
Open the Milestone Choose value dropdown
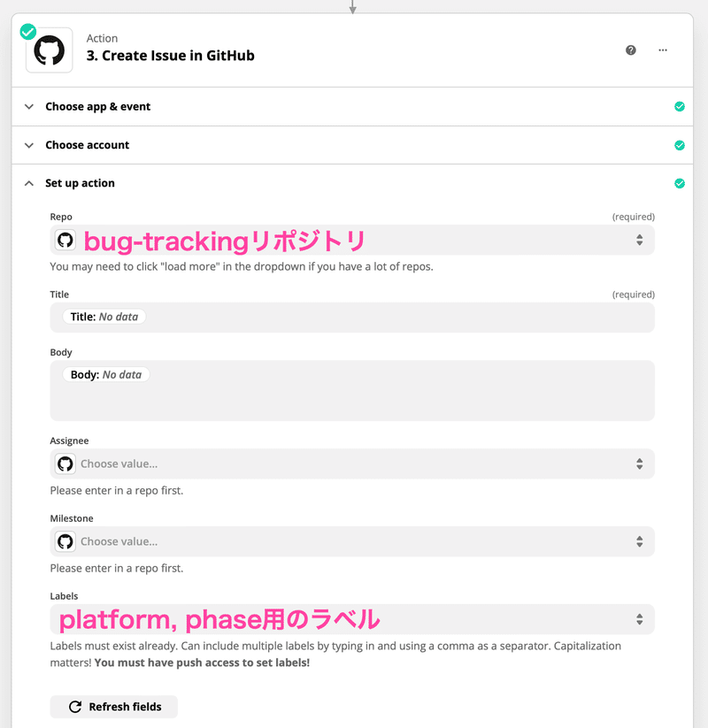tap(352, 541)
